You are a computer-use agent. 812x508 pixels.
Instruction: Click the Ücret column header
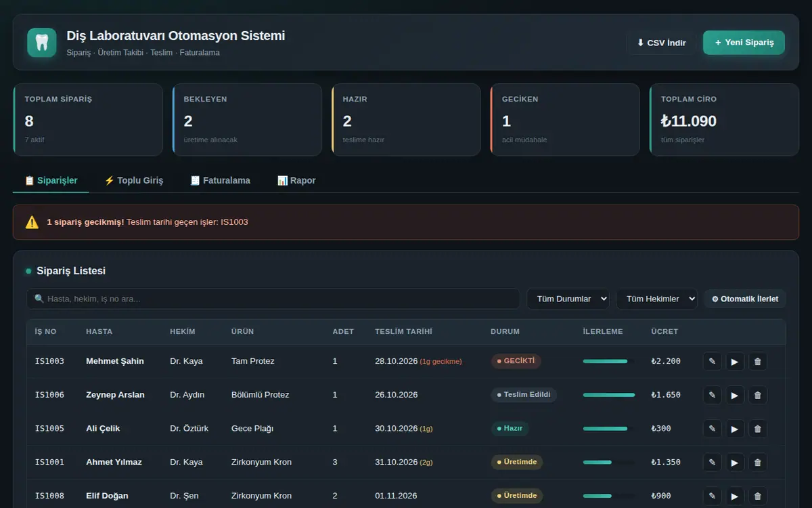pos(664,332)
